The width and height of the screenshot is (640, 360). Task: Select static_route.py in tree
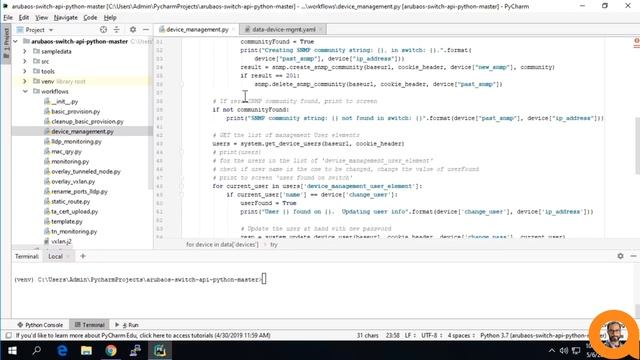71,202
